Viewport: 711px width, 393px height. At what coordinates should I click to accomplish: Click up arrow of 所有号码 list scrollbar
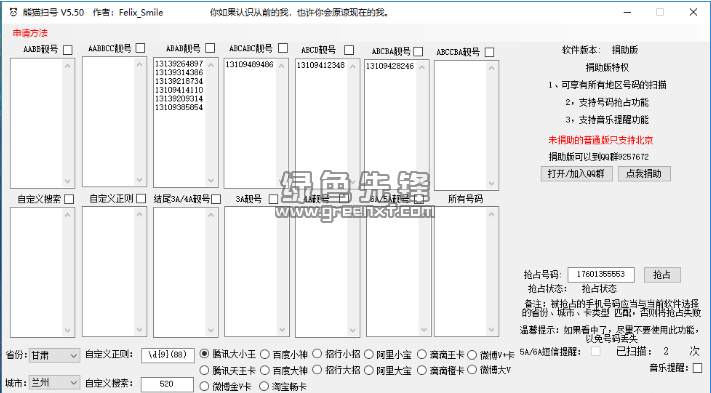(x=492, y=214)
